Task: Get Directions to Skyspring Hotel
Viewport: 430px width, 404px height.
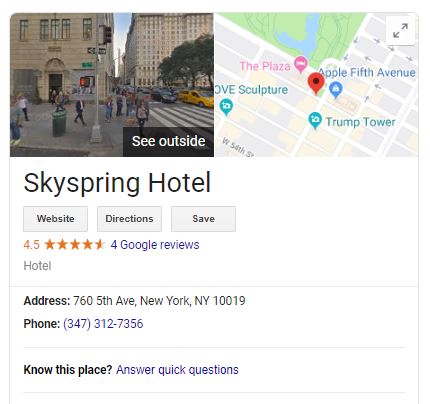Action: [129, 219]
